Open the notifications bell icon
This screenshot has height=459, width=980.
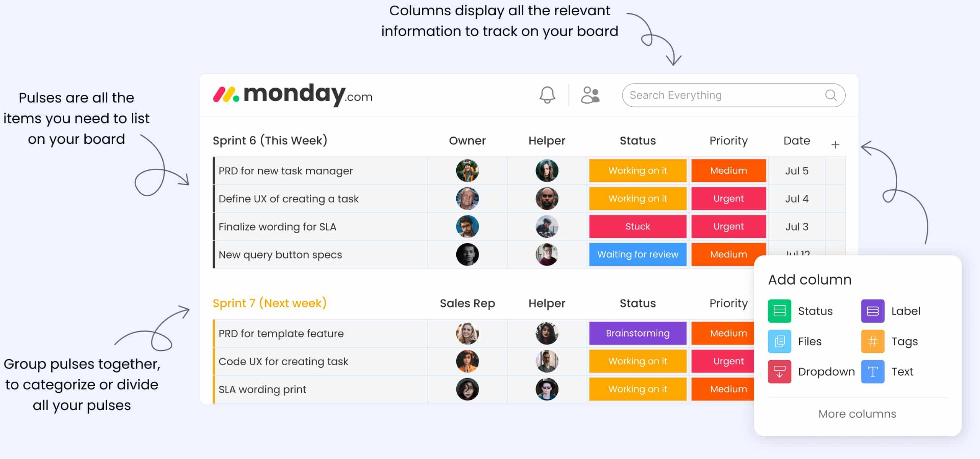point(547,95)
